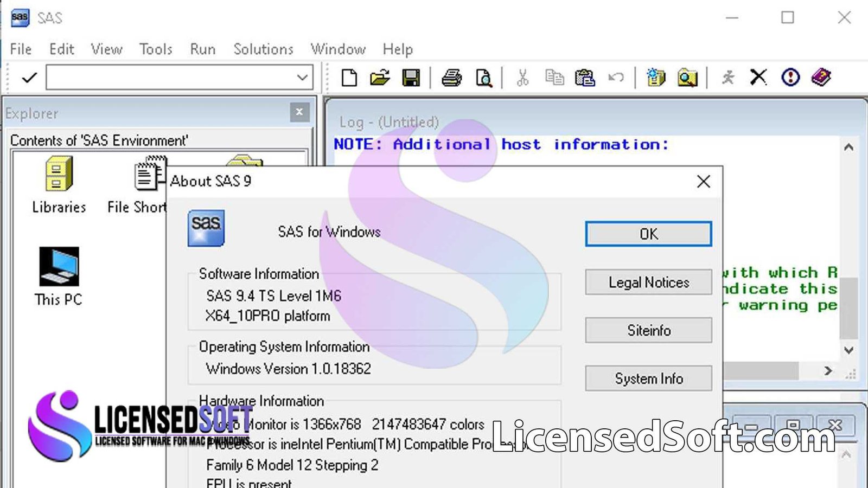View Legal Notices in the About dialog
This screenshot has height=488, width=868.
648,282
